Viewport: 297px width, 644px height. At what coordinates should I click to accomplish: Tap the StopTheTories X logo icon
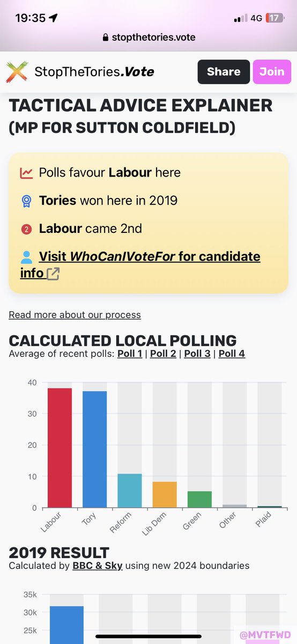tap(17, 72)
